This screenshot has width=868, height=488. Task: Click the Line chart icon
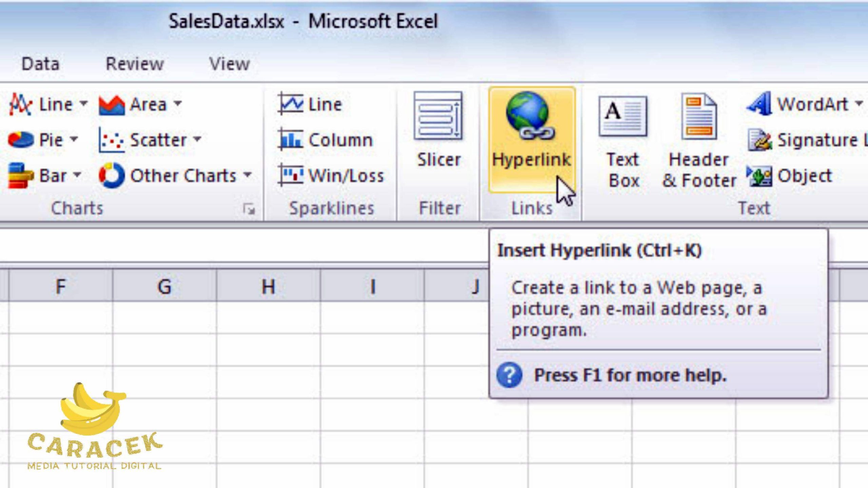pos(20,104)
